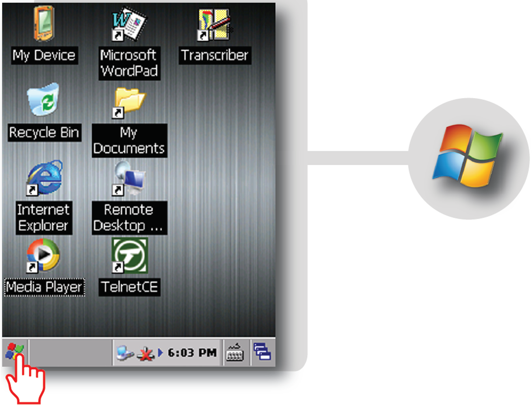Launch the TelnetCE shortcut icon
Viewport: 532px width, 405px height.
tap(129, 256)
